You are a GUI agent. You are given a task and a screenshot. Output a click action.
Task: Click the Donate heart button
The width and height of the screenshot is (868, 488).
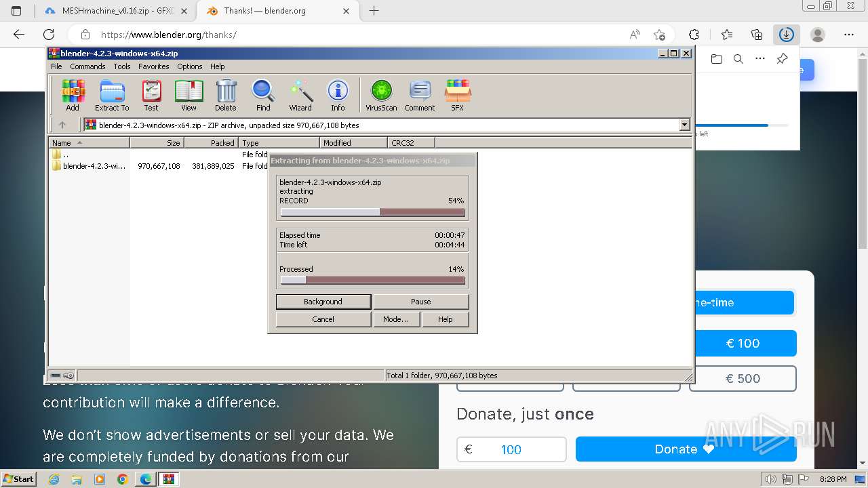686,449
